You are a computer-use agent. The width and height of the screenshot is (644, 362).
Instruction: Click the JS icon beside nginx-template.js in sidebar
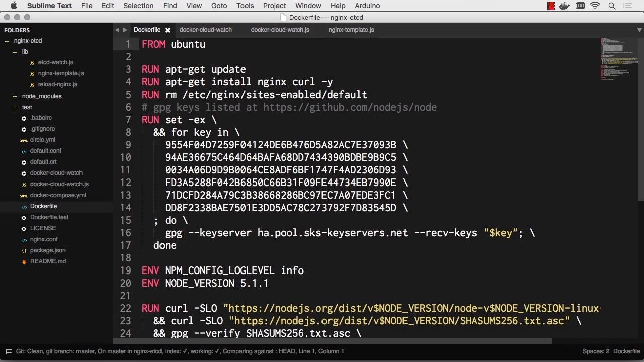(x=32, y=74)
